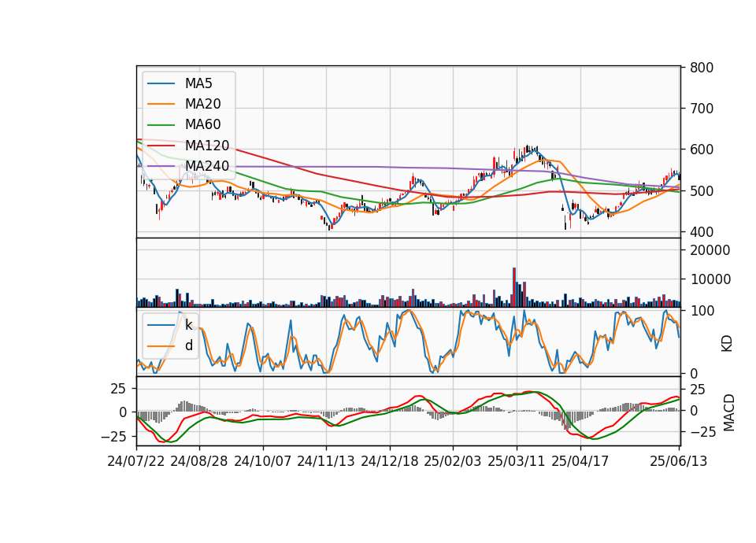The height and width of the screenshot is (543, 756).
Task: Click the orange MA20 legend line sample
Action: [x=161, y=104]
